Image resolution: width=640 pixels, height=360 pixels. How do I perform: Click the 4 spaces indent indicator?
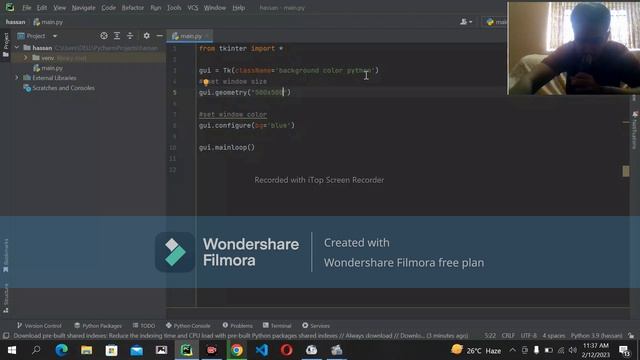553,336
